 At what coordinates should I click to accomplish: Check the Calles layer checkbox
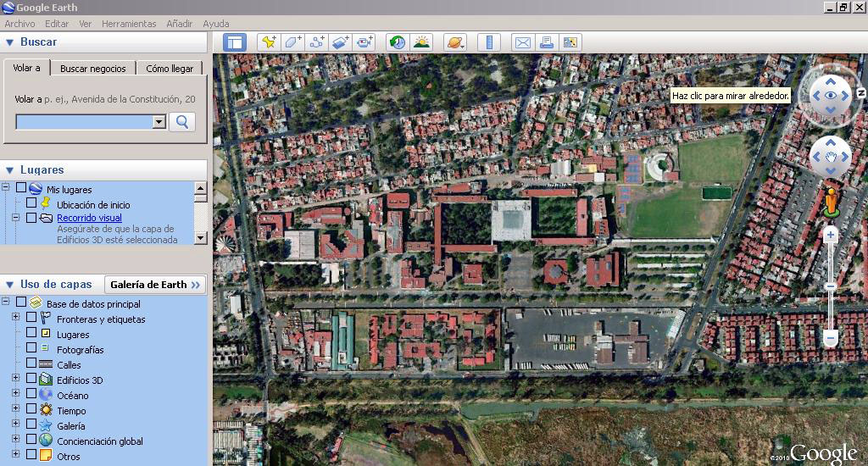(31, 365)
